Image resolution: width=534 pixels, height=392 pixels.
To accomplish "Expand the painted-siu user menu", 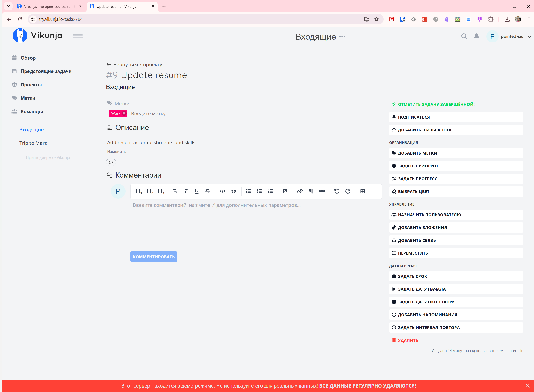I will 529,37.
